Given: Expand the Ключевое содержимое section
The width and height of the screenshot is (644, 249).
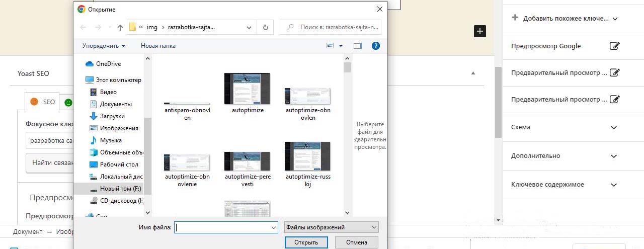Looking at the screenshot, I should click(x=613, y=185).
